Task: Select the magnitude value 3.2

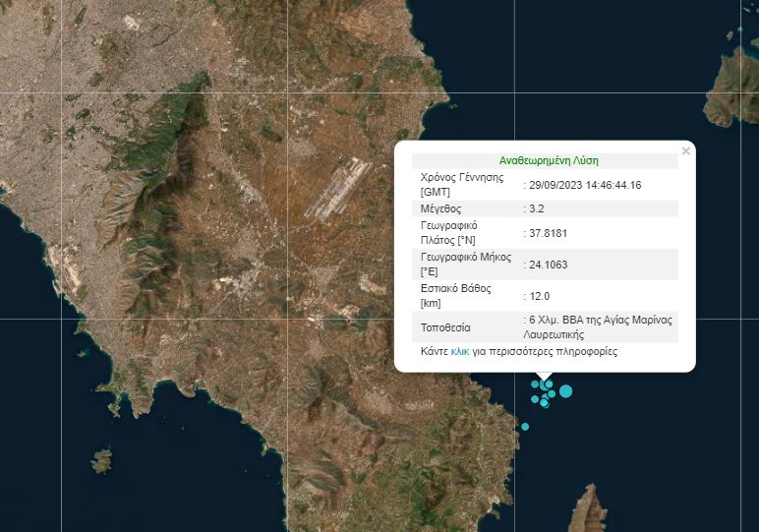Action: [537, 209]
